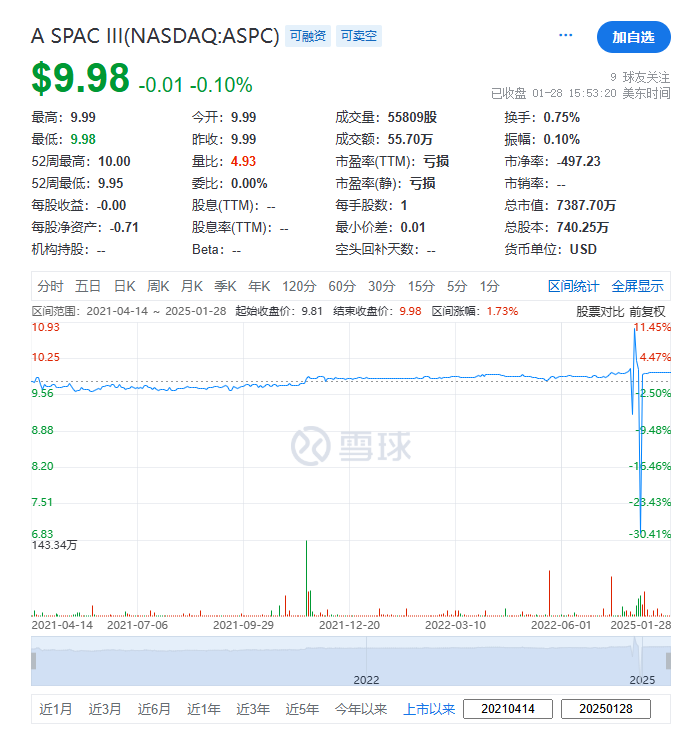
Task: Click the 52周最高 value 10.00
Action: coord(114,161)
